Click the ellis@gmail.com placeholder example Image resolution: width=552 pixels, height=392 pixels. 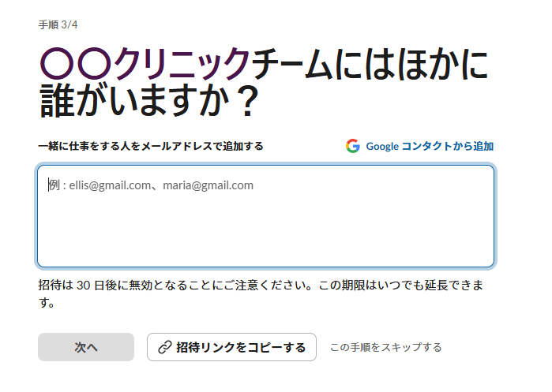[x=110, y=185]
